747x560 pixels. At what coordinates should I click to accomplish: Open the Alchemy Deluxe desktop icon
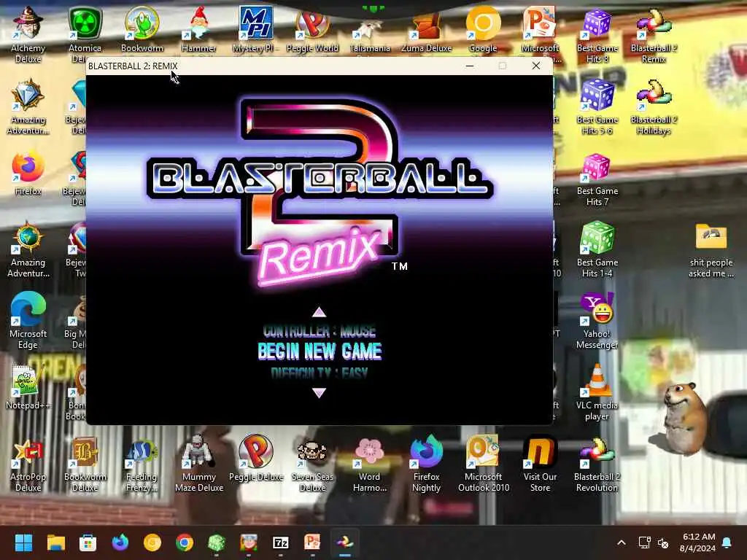[28, 34]
